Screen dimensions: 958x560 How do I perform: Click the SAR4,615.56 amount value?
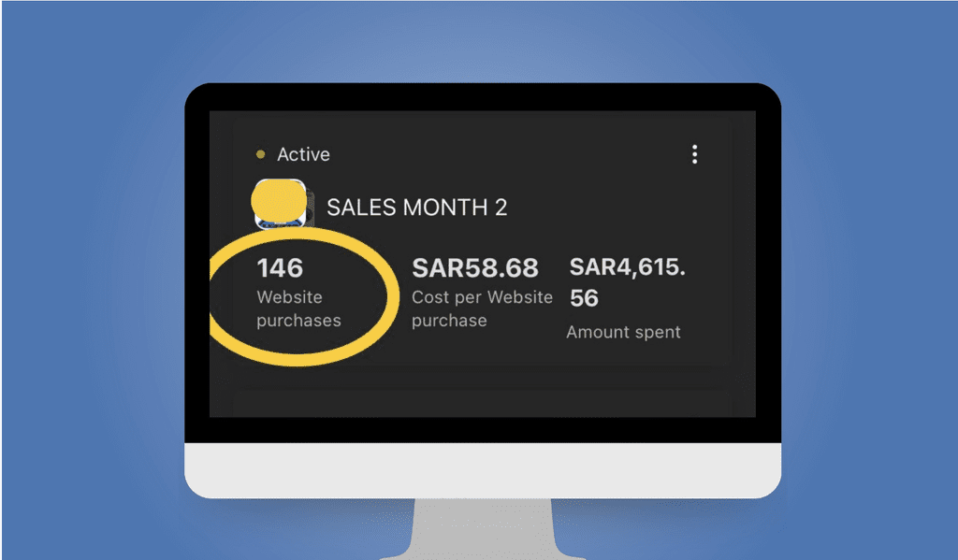(628, 282)
